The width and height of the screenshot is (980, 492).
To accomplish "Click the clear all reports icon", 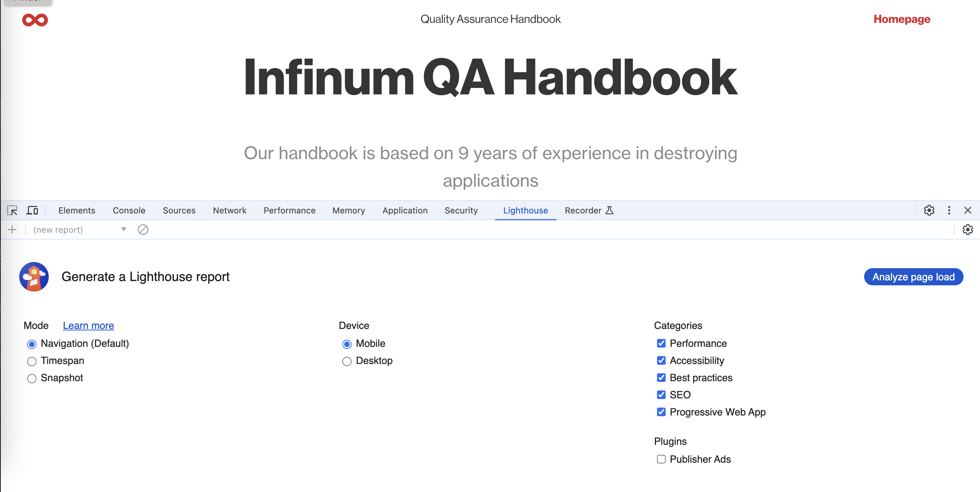I will [x=143, y=230].
